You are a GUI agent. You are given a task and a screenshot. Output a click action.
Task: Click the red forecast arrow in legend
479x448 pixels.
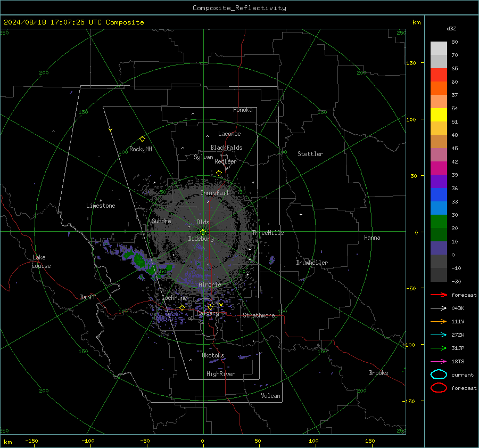439,295
